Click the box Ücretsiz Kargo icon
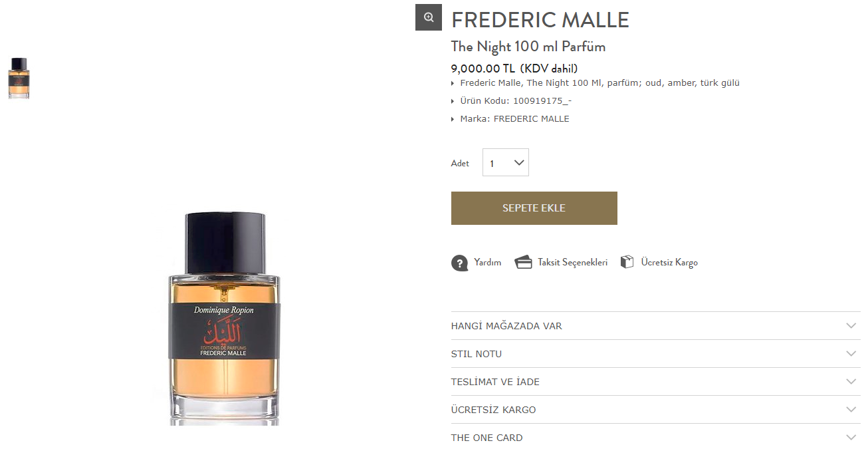The width and height of the screenshot is (868, 451). [627, 262]
